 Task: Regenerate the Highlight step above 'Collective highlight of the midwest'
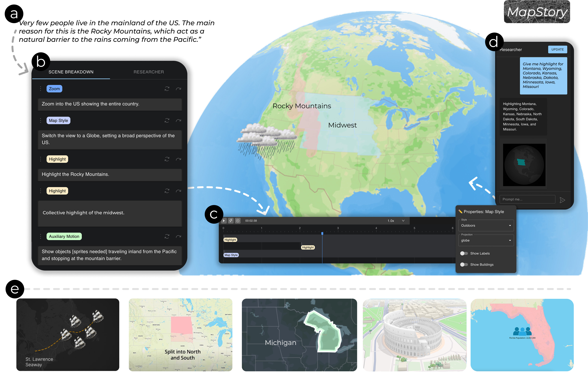(x=167, y=191)
